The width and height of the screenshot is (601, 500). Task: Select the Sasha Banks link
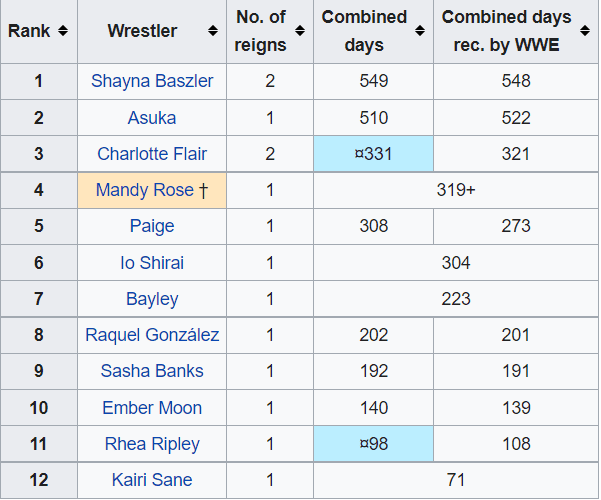(x=152, y=371)
